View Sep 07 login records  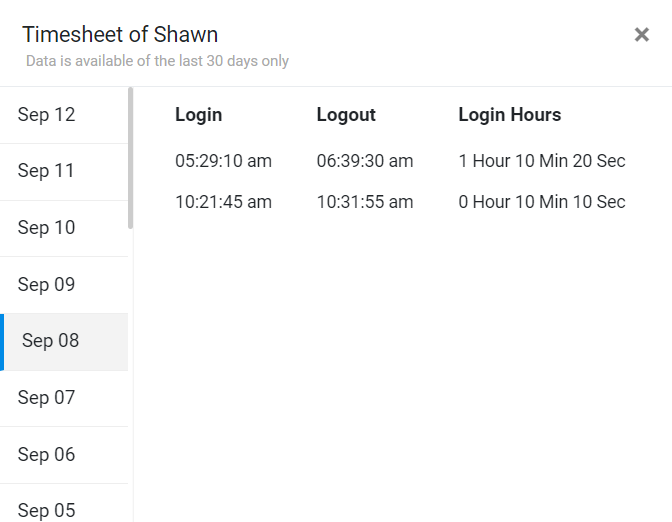47,398
